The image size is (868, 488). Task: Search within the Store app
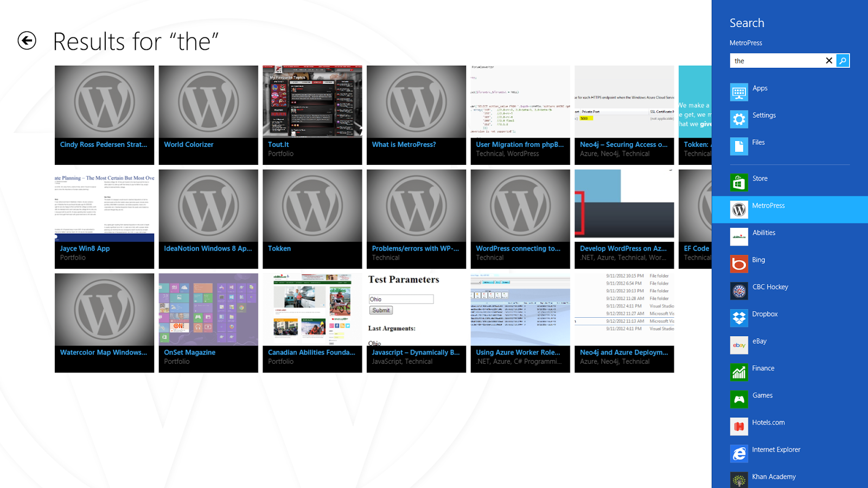click(759, 179)
